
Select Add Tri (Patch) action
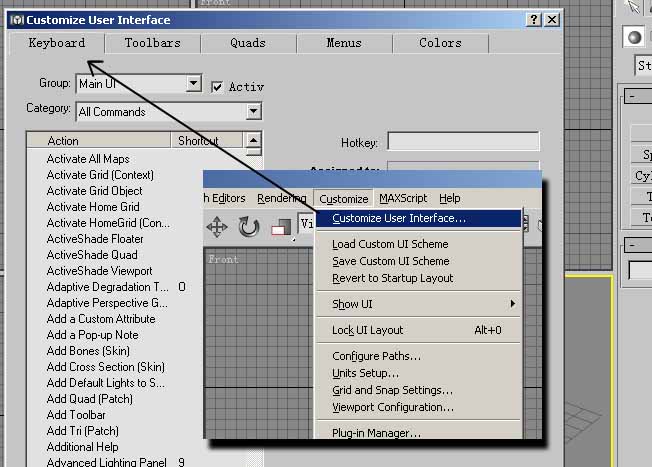83,431
